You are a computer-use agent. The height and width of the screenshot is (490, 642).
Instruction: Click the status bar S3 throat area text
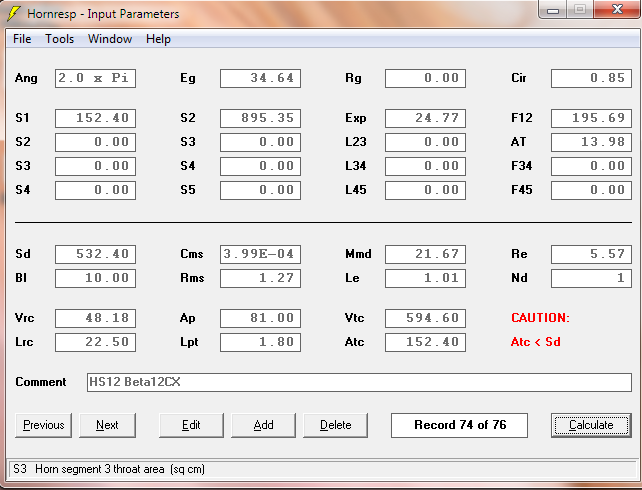tap(109, 469)
